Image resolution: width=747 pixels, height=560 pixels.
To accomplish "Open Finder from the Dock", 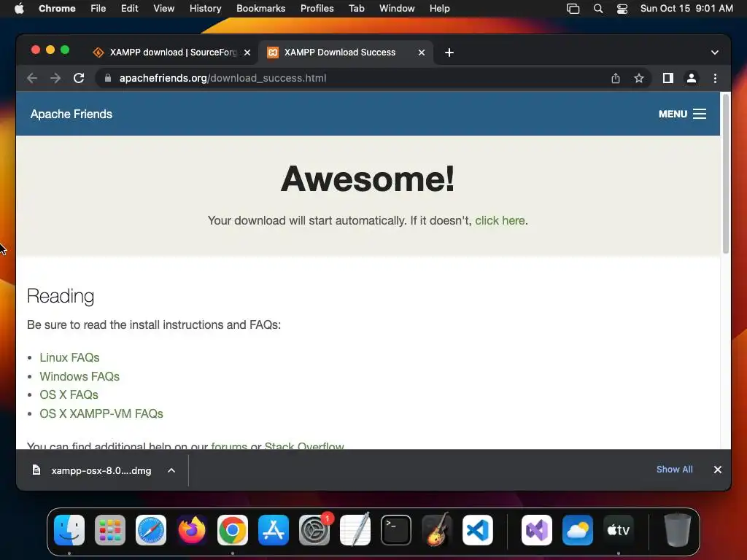I will click(x=69, y=530).
